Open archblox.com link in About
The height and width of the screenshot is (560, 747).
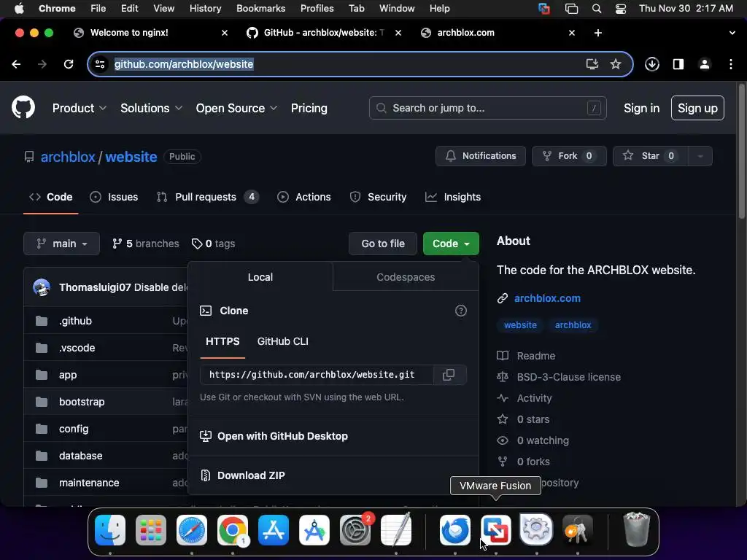point(547,298)
